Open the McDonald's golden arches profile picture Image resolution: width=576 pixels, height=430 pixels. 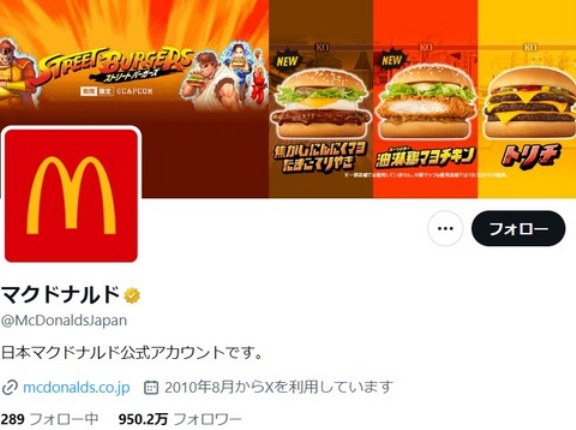[71, 195]
